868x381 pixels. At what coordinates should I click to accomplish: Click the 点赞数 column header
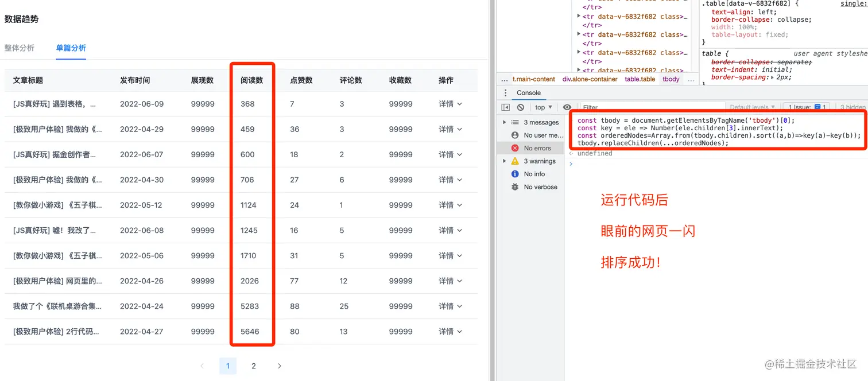(x=301, y=80)
